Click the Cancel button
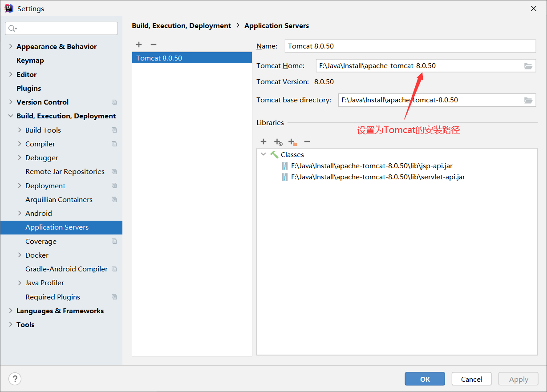This screenshot has height=392, width=547. 472,379
